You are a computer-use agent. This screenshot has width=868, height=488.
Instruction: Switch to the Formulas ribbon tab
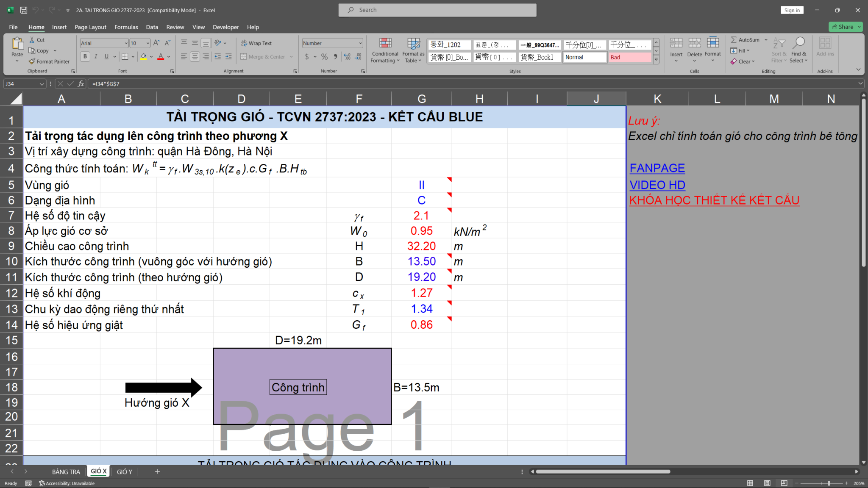pos(126,27)
